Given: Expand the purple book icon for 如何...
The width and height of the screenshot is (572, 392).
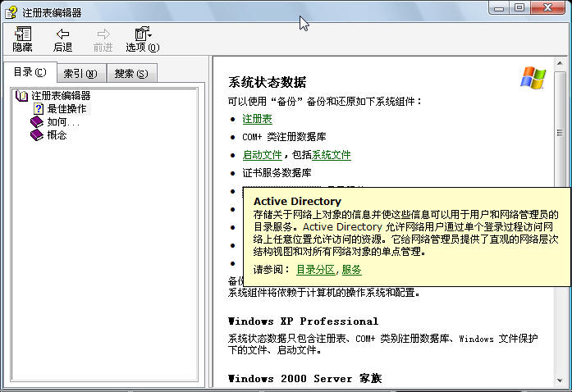Looking at the screenshot, I should 37,122.
